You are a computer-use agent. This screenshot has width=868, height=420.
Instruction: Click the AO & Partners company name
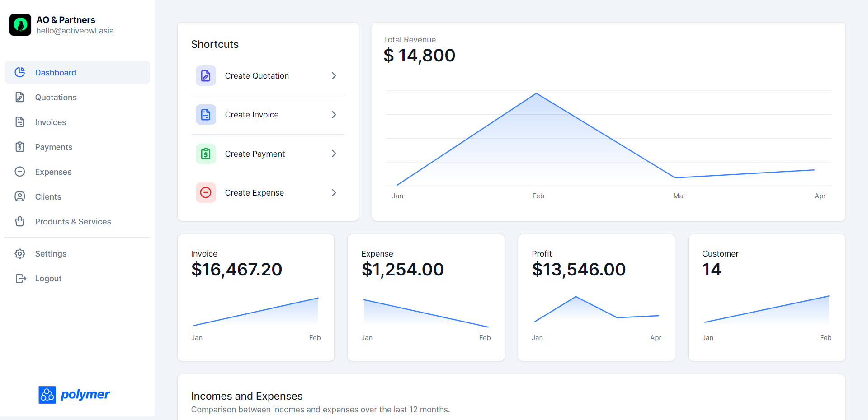(66, 20)
